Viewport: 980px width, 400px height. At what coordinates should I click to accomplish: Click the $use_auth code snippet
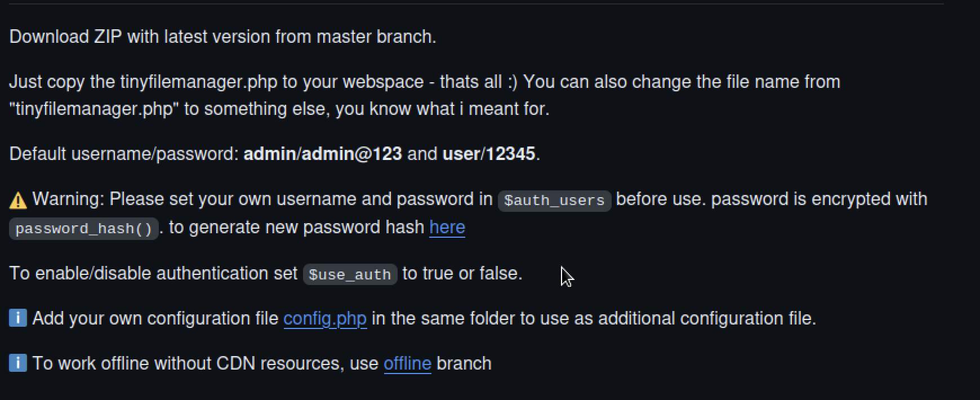pos(350,274)
